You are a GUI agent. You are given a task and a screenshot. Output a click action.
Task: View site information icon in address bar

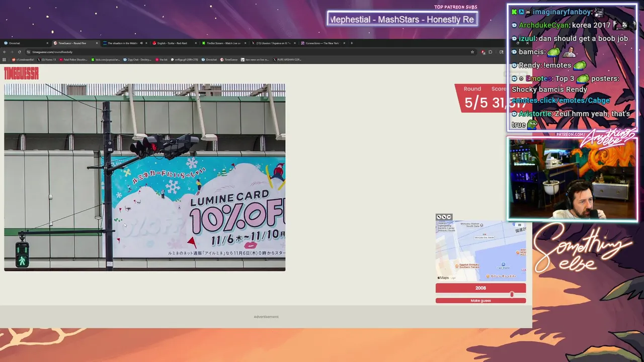coord(29,52)
